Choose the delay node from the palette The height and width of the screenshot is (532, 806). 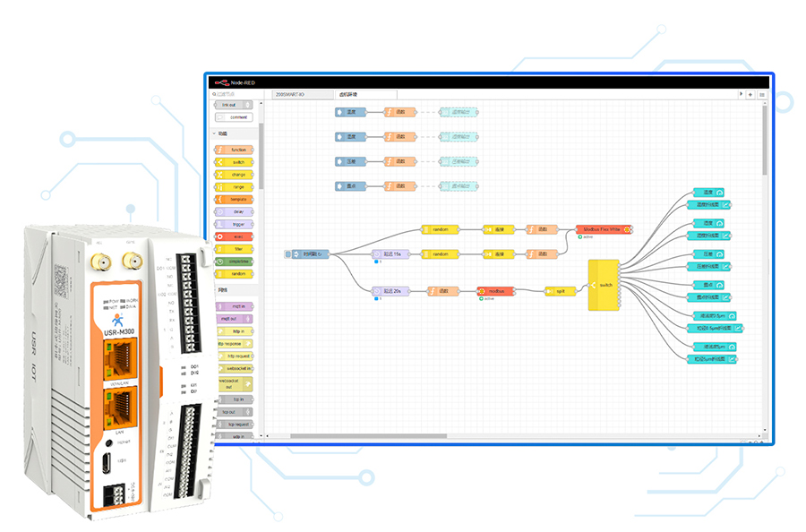coord(234,211)
